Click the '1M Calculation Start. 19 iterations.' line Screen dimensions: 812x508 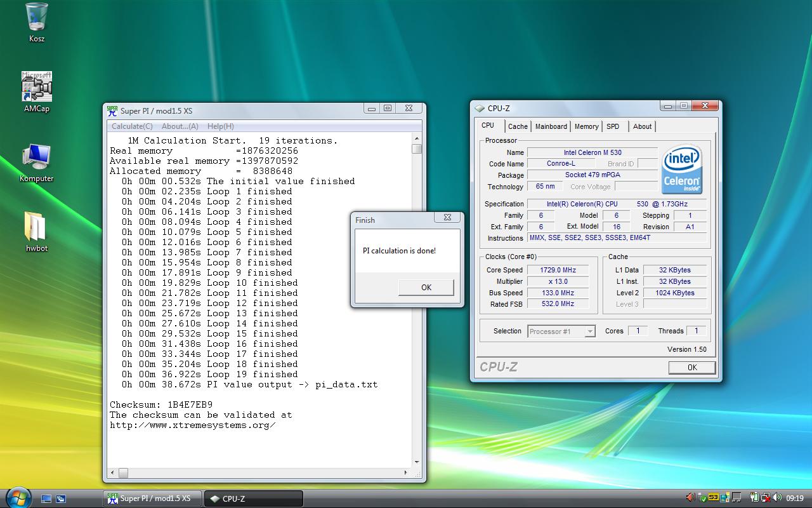(233, 140)
